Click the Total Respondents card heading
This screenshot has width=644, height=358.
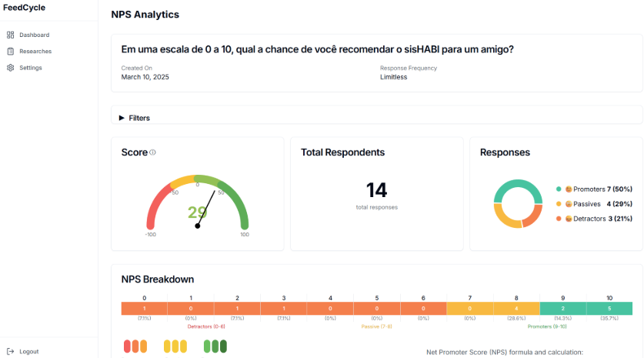[343, 152]
